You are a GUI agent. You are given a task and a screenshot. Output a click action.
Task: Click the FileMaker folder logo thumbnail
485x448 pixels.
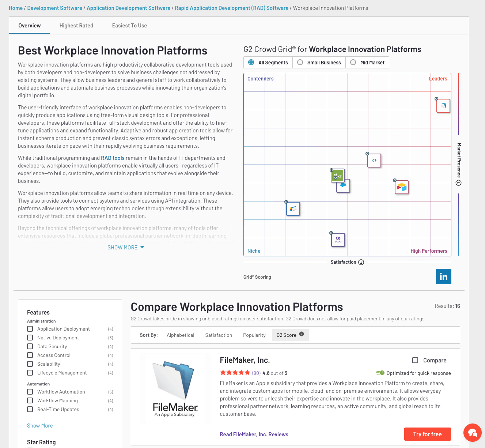pyautogui.click(x=175, y=388)
